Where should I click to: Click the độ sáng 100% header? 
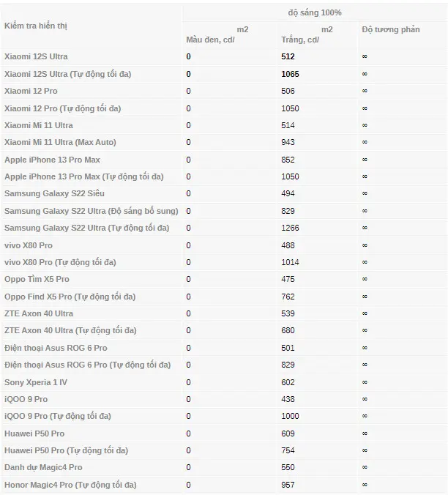[315, 12]
